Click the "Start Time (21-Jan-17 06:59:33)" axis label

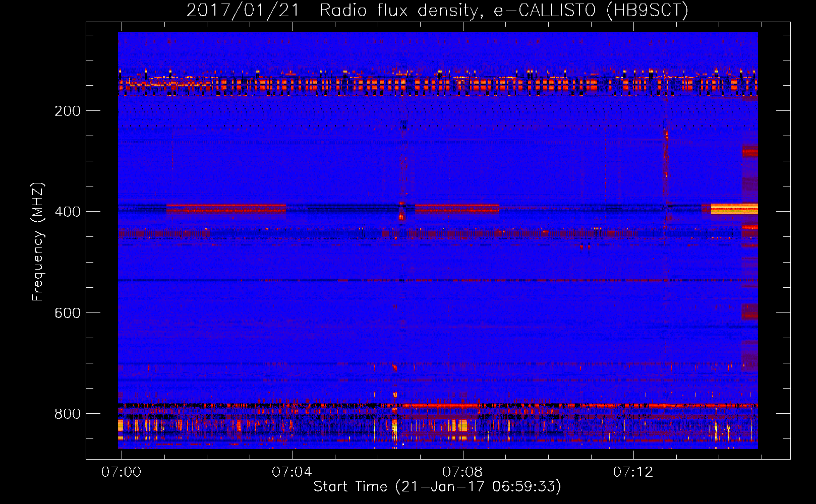coord(437,487)
